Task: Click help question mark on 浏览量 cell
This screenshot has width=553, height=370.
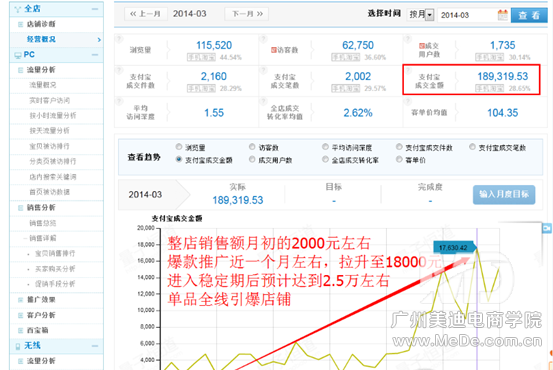Action: 119,39
